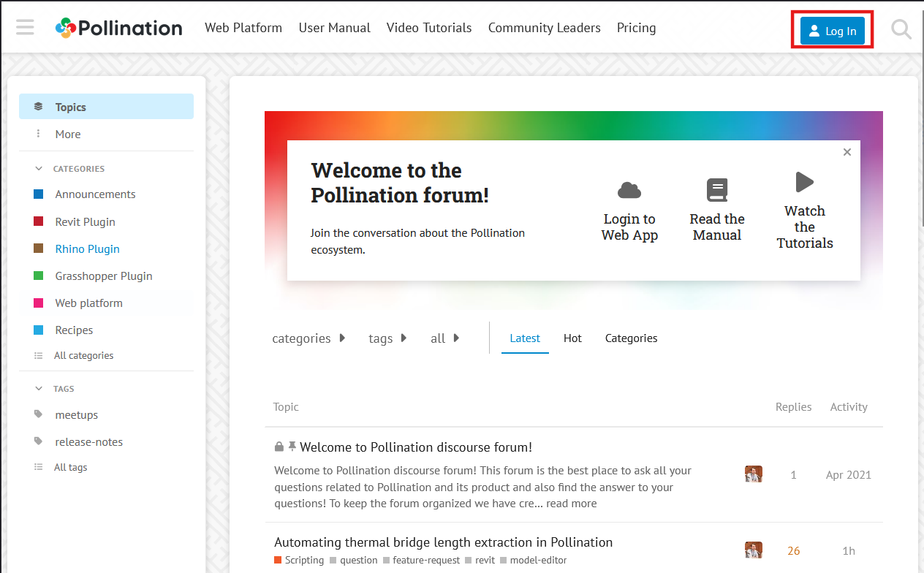Open the hamburger sidebar menu
The image size is (924, 573).
(25, 28)
